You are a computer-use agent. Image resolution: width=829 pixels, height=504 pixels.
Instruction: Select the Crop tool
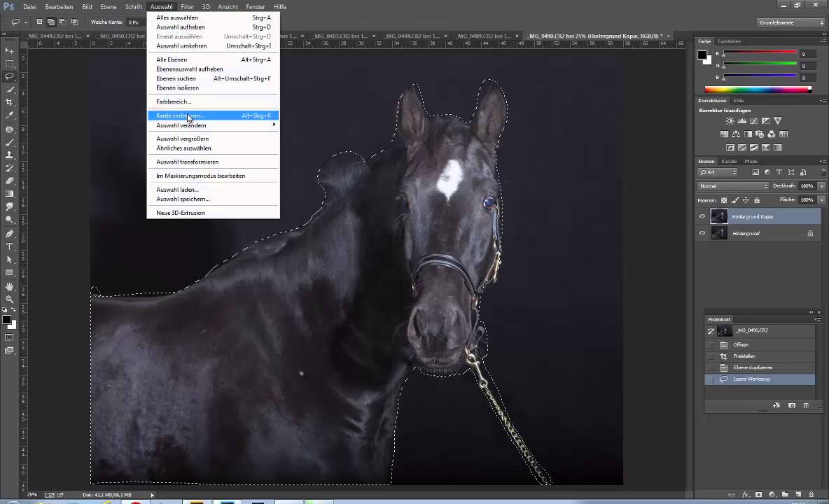tap(10, 102)
